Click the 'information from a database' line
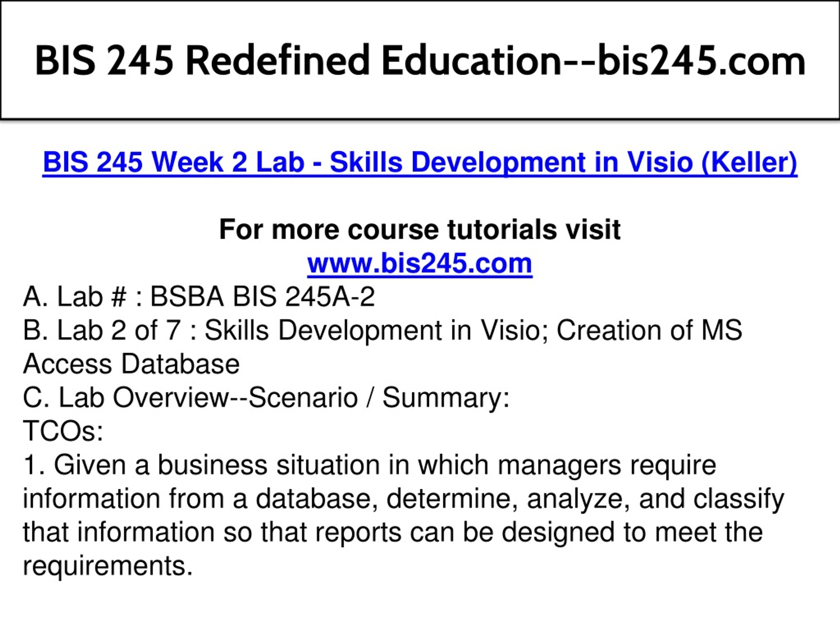Viewport: 840px width, 630px height. tap(403, 499)
